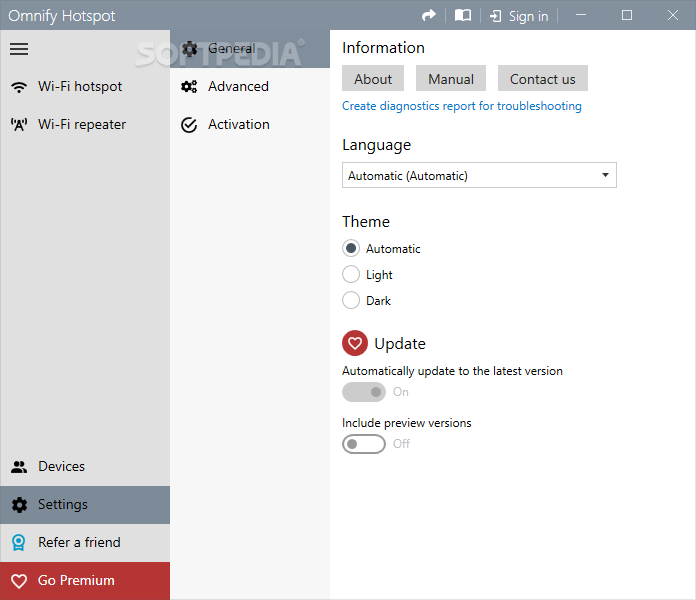The image size is (696, 600).
Task: Click Sign in text in title bar
Action: (528, 16)
